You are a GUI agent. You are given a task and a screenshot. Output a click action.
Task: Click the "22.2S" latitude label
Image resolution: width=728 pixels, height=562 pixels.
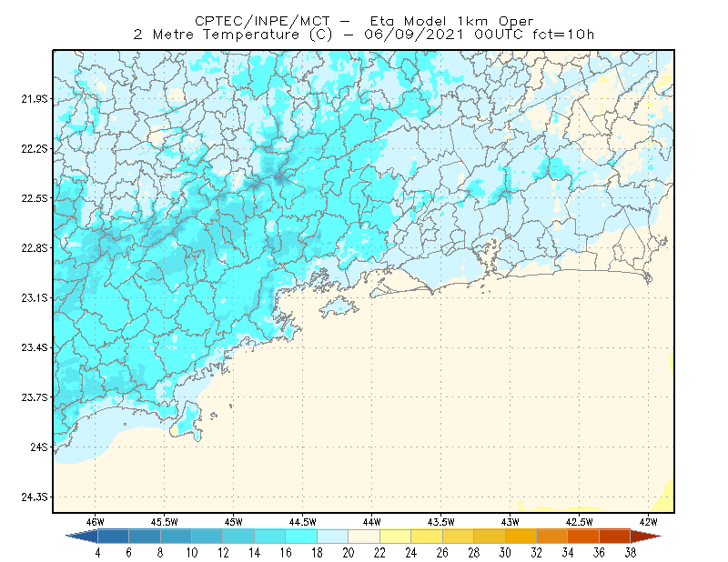point(34,148)
